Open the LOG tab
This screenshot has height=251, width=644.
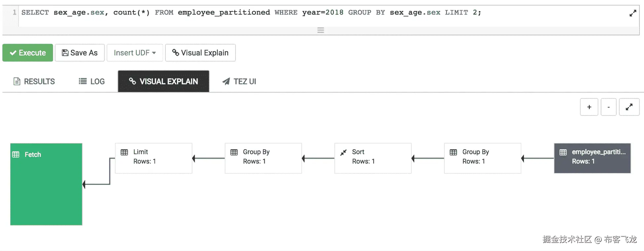point(92,82)
